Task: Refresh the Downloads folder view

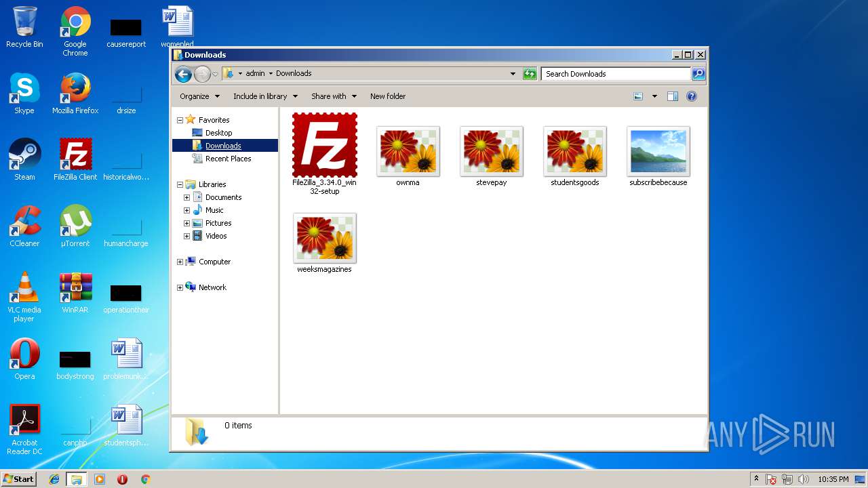Action: coord(530,74)
